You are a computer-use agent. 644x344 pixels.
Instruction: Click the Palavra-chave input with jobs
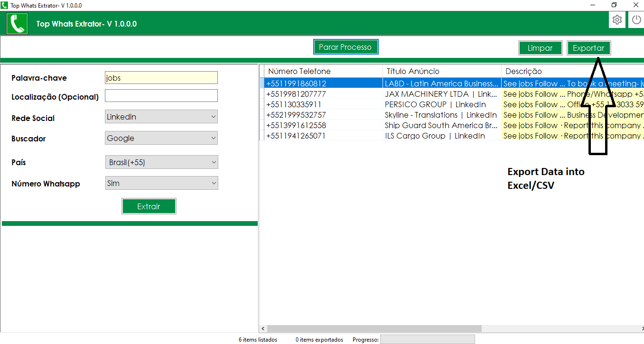click(x=161, y=78)
